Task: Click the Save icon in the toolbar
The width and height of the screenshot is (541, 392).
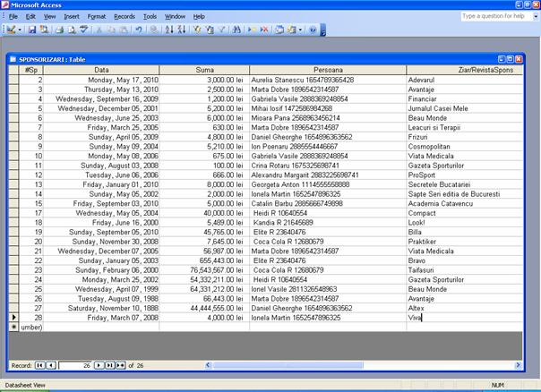Action: (32, 30)
